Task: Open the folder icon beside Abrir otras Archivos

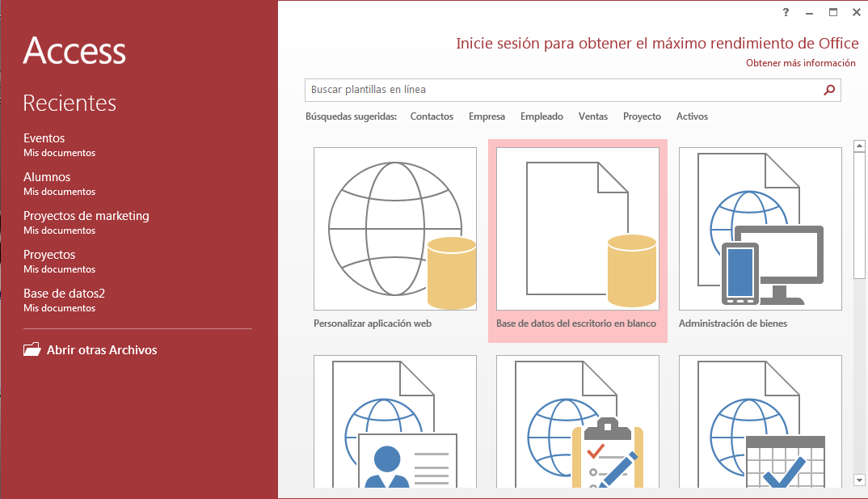Action: coord(32,350)
